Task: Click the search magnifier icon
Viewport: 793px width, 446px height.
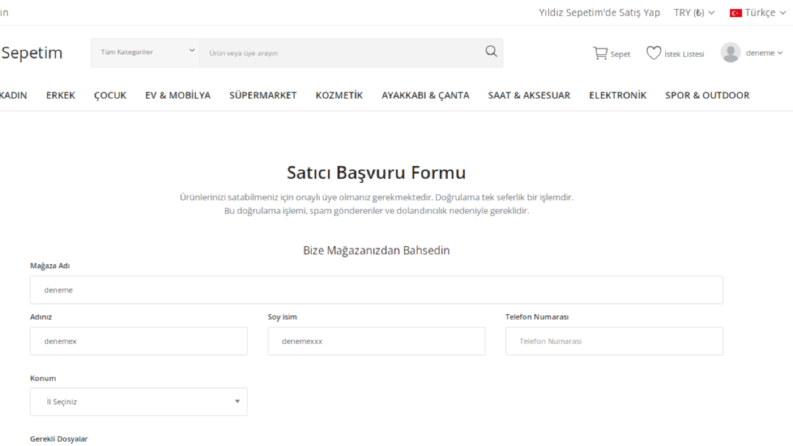Action: [491, 51]
